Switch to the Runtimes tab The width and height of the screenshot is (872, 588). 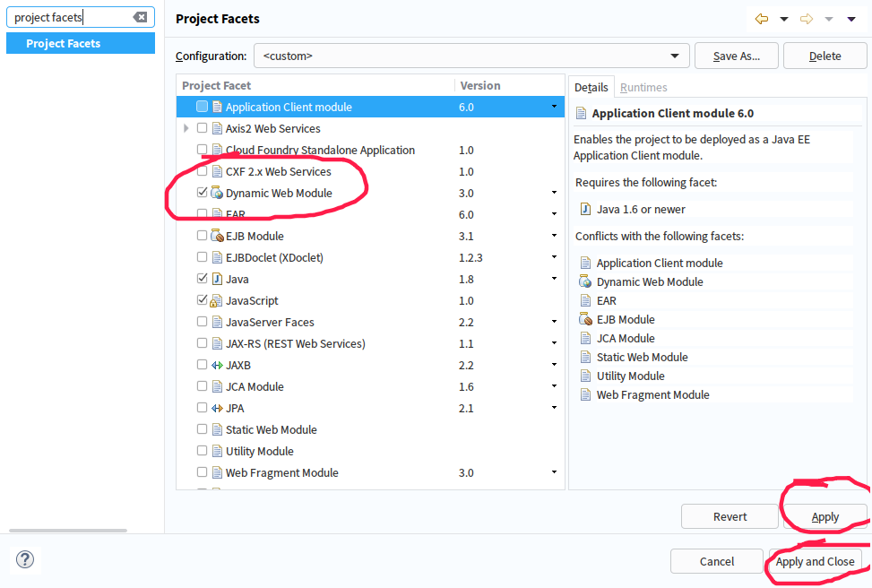pos(643,87)
